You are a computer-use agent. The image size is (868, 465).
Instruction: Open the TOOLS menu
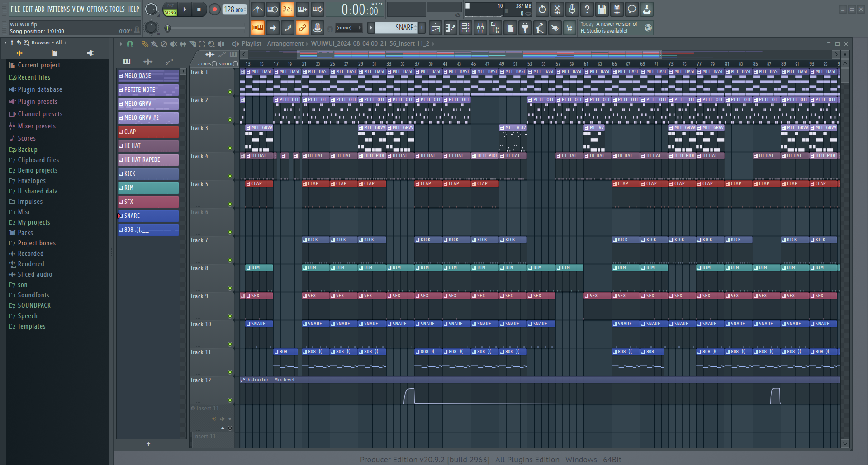(x=117, y=9)
